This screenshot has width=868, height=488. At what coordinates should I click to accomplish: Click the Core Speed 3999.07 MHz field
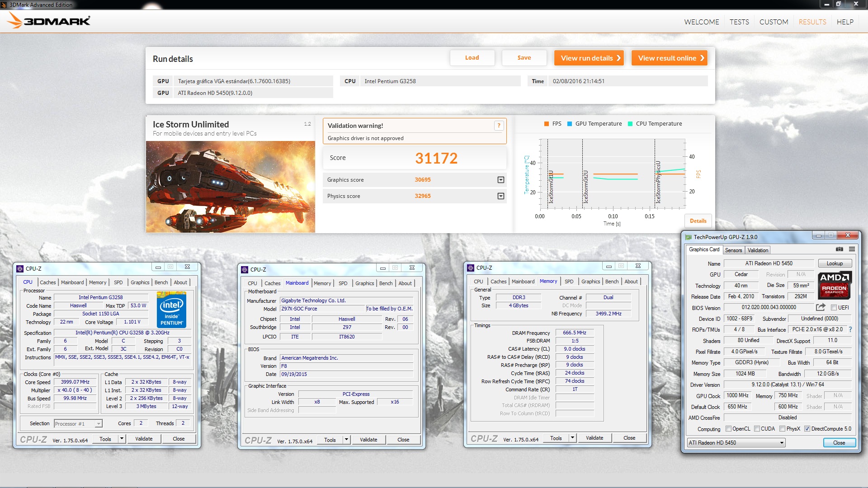click(x=75, y=382)
